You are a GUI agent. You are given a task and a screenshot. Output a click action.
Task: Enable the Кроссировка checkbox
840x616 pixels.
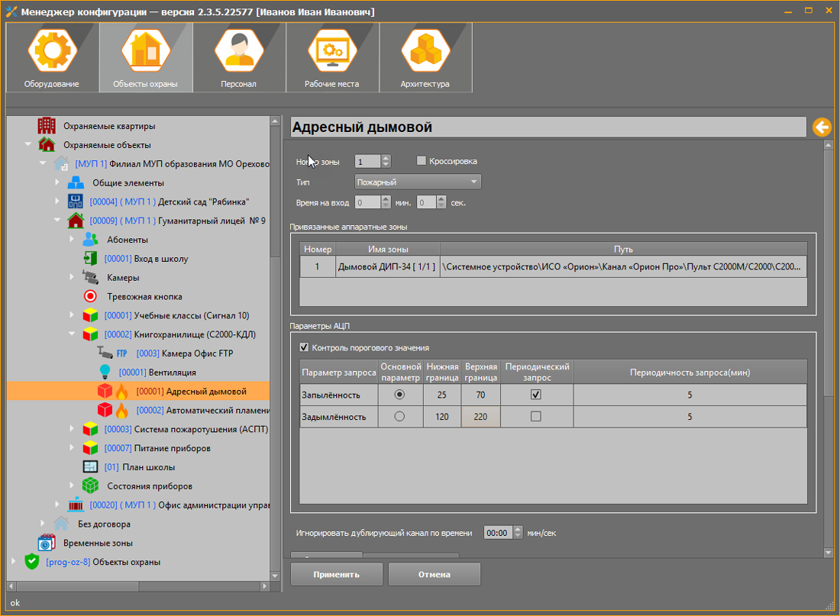coord(422,161)
